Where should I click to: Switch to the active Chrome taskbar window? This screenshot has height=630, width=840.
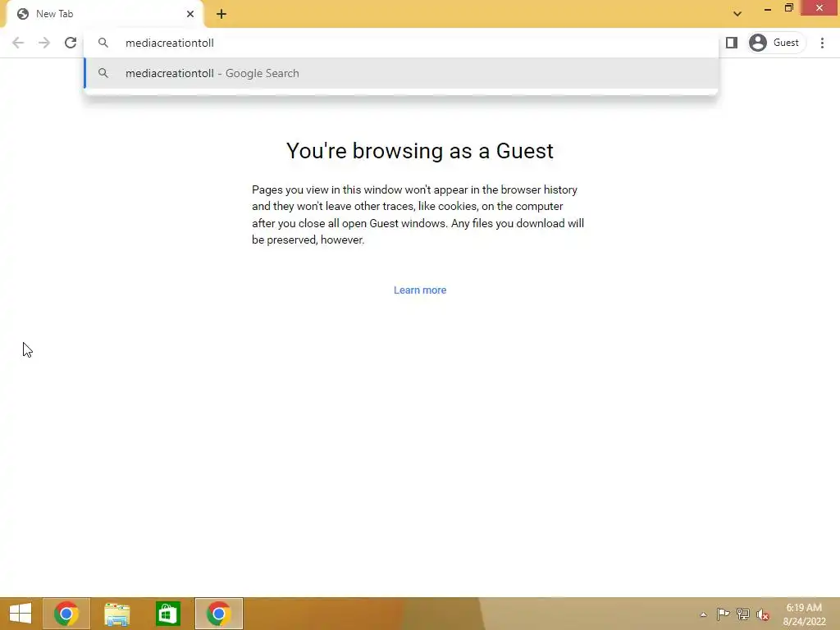point(218,614)
